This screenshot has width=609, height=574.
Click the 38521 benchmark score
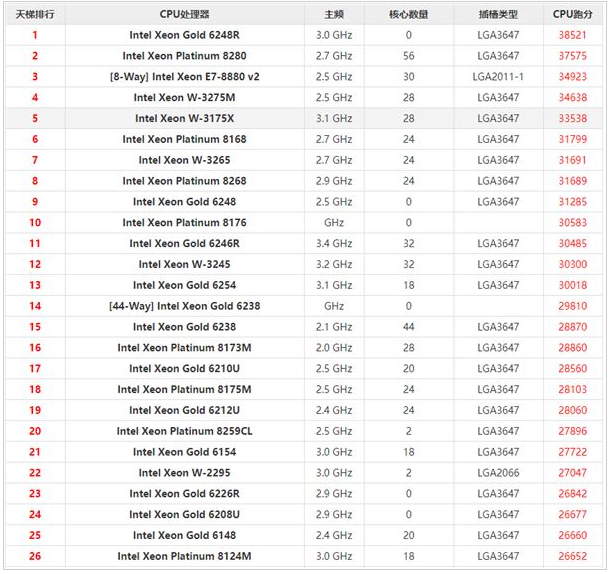572,35
